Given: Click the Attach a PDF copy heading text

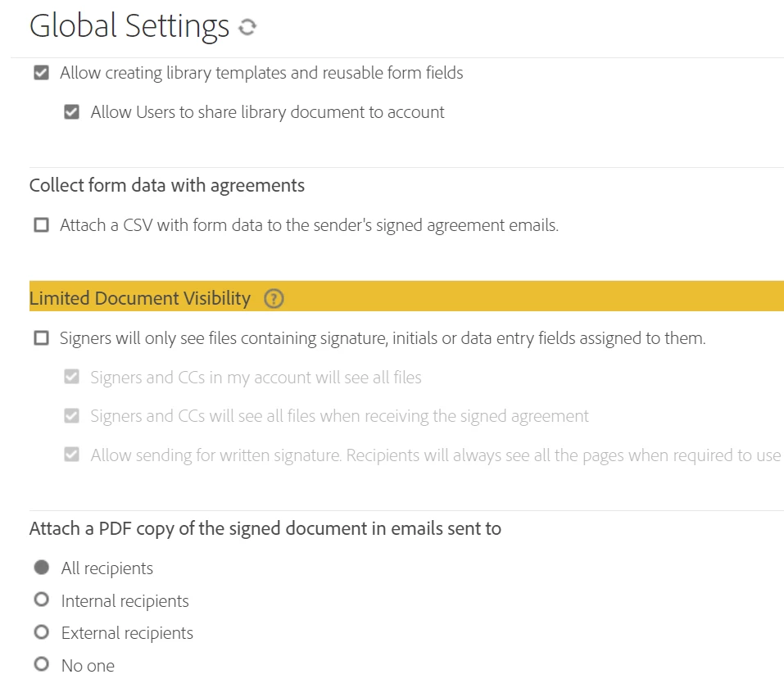Looking at the screenshot, I should pos(265,528).
